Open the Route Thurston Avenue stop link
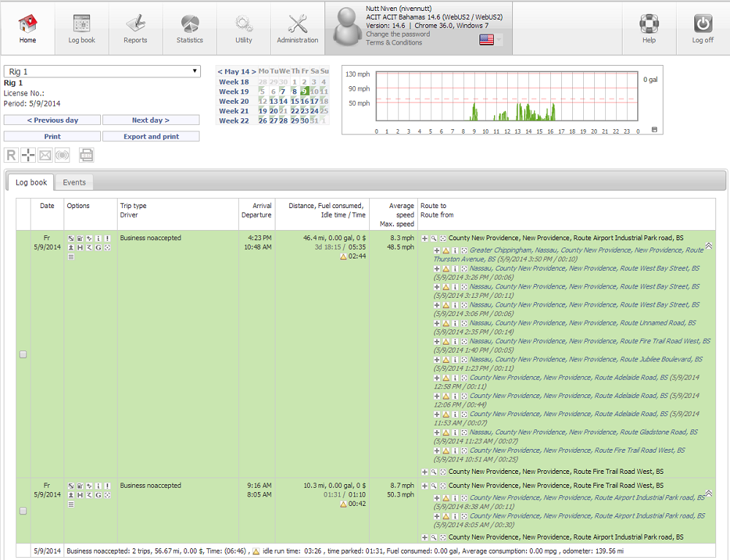 point(568,255)
